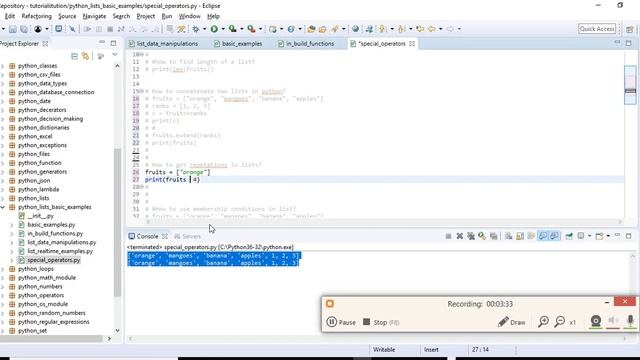Viewport: 640px width, 360px height.
Task: Click Remove All Terminated Launches icon in Console
Action: pyautogui.click(x=471, y=236)
